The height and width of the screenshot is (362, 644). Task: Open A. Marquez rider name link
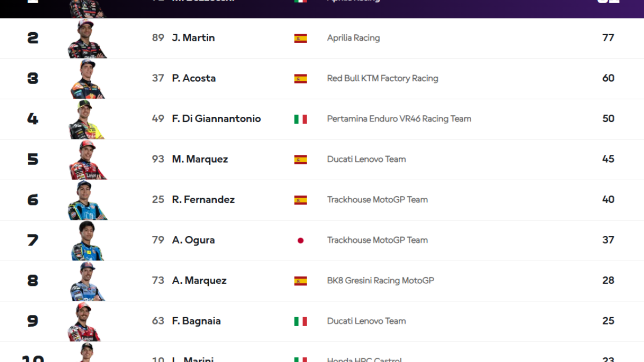199,280
